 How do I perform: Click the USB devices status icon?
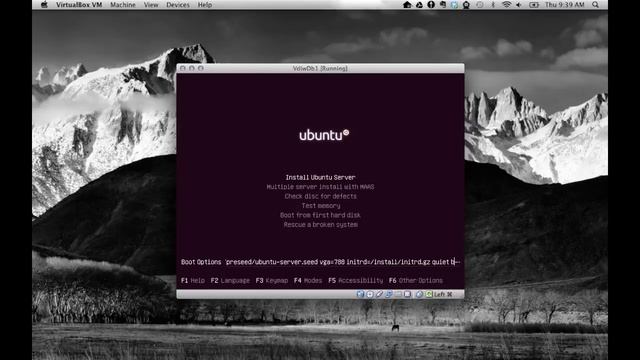[379, 294]
